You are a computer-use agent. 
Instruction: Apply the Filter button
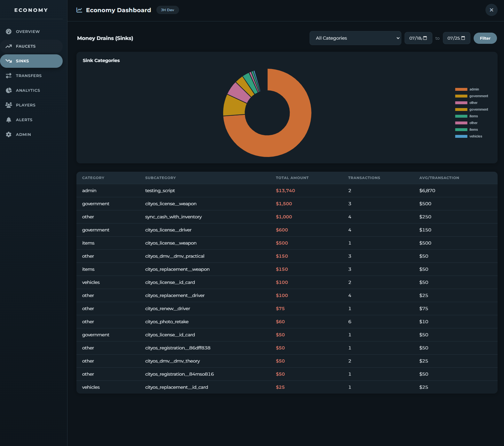click(x=485, y=38)
